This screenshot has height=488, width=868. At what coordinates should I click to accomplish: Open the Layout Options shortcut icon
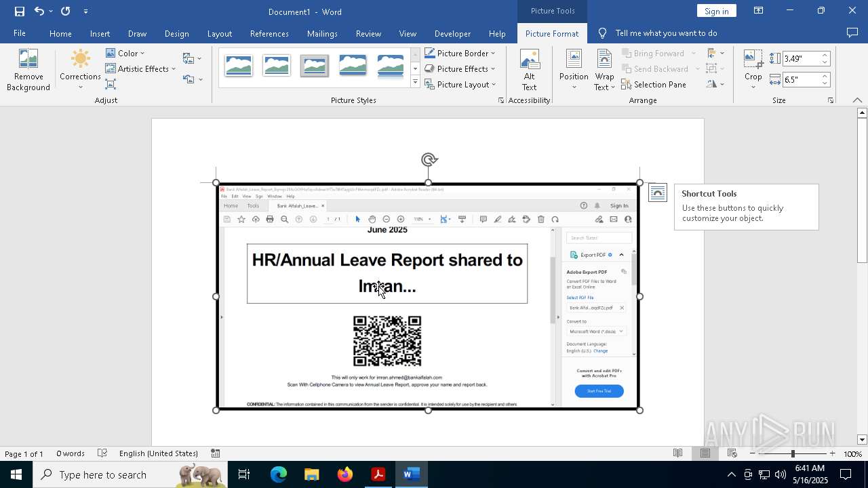pyautogui.click(x=657, y=193)
